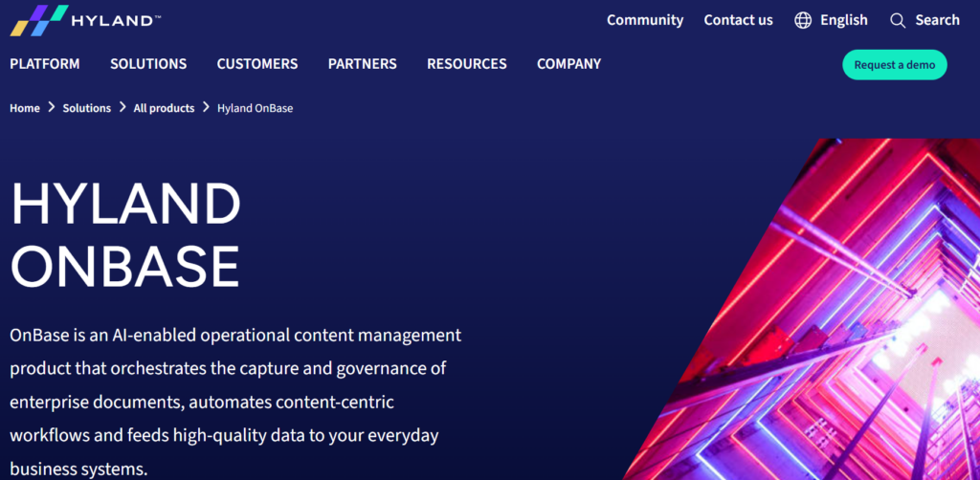This screenshot has width=980, height=480.
Task: Click the HYLAND ONBASE page heading
Action: 125,234
